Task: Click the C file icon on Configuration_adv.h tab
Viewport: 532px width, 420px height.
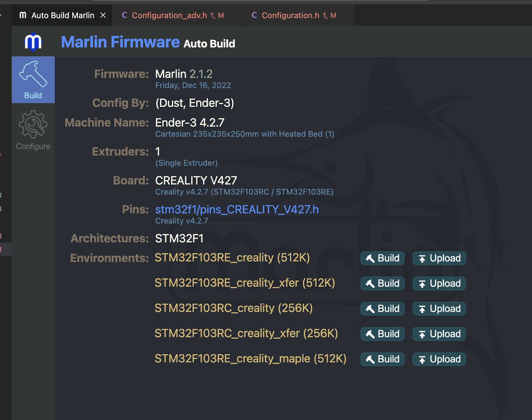Action: click(124, 15)
